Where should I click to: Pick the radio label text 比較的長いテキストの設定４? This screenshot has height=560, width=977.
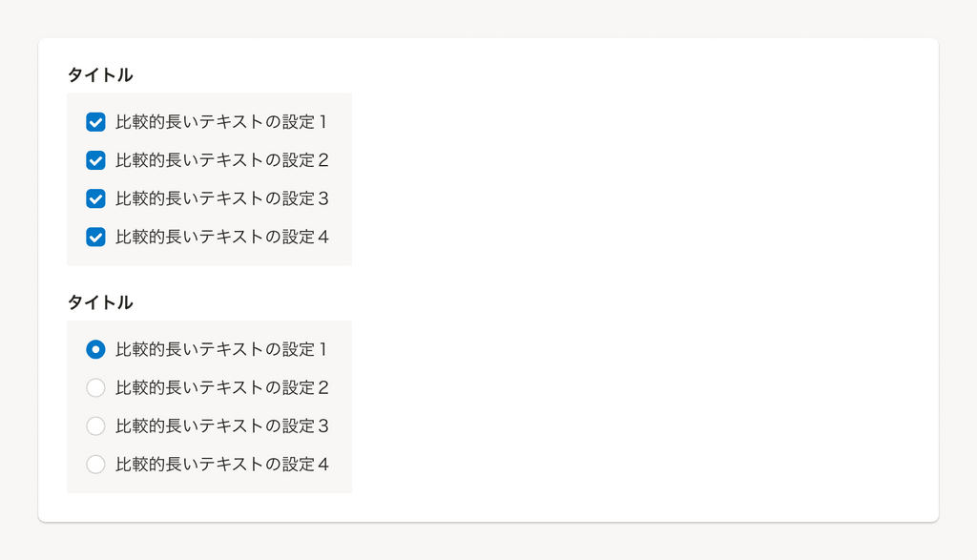pos(221,465)
